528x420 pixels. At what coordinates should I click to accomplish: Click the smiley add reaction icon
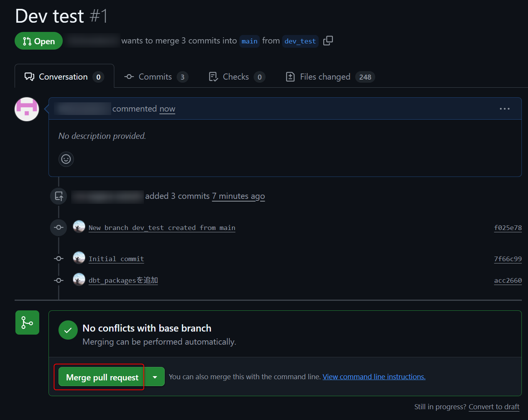[x=66, y=159]
